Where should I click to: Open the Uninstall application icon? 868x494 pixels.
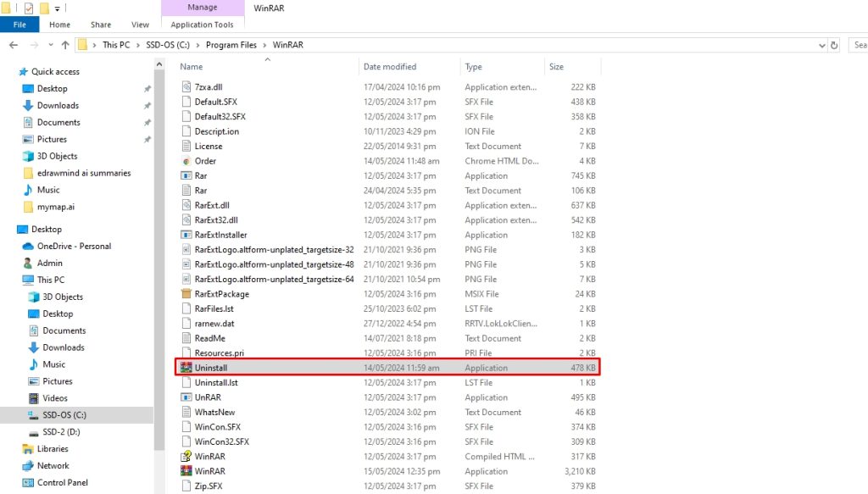click(x=186, y=368)
